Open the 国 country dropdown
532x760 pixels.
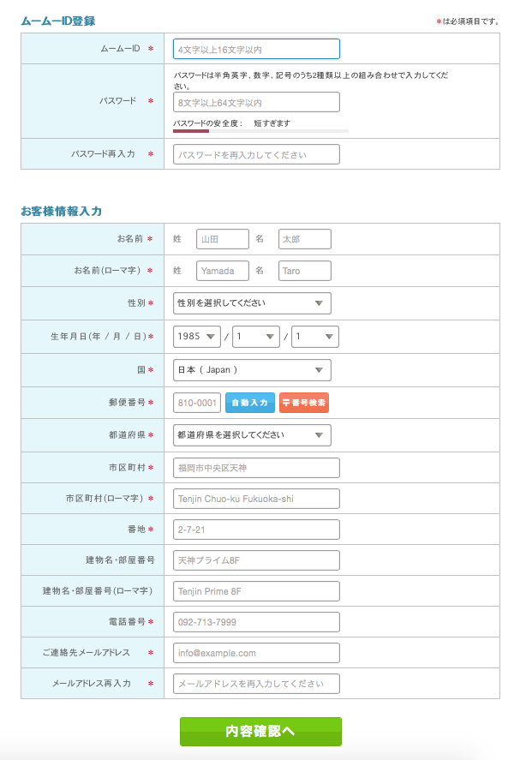coord(252,370)
